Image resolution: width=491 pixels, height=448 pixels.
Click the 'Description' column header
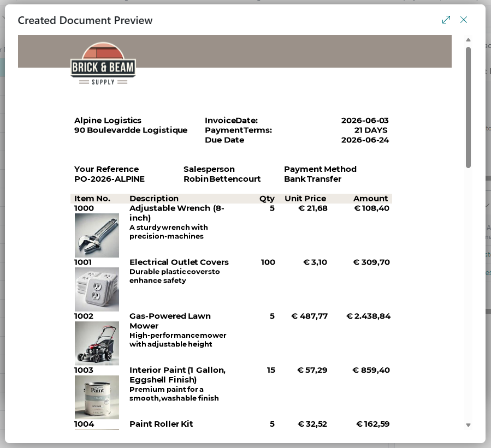154,198
